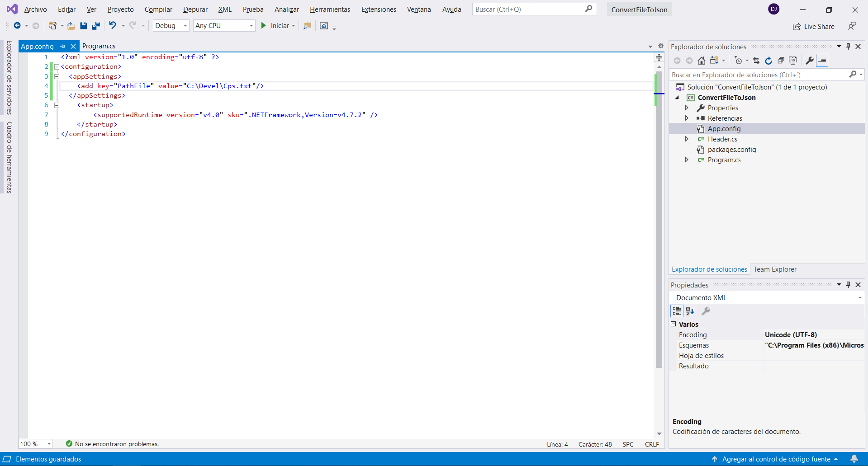Click Solution Explorer Home icon

pyautogui.click(x=701, y=61)
